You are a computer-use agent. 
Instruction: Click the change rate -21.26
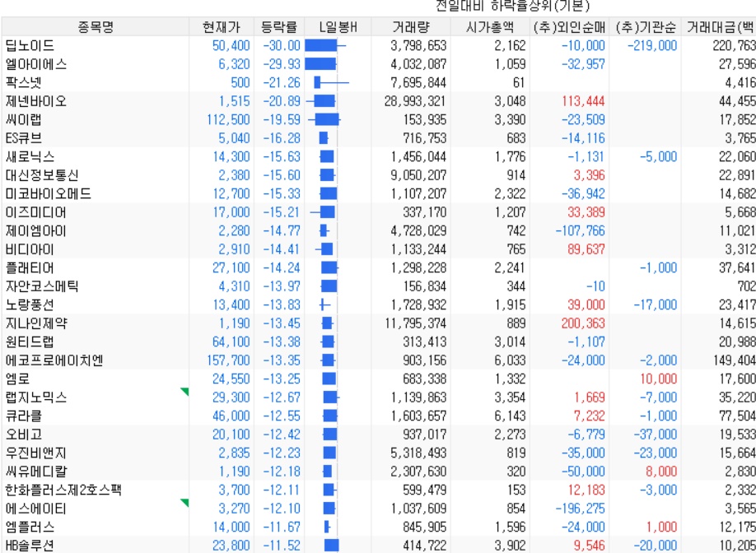[282, 83]
